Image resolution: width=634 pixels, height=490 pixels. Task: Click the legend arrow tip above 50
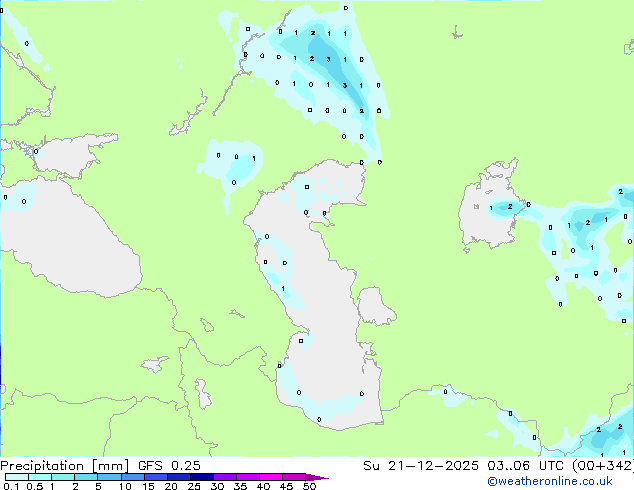click(x=317, y=477)
